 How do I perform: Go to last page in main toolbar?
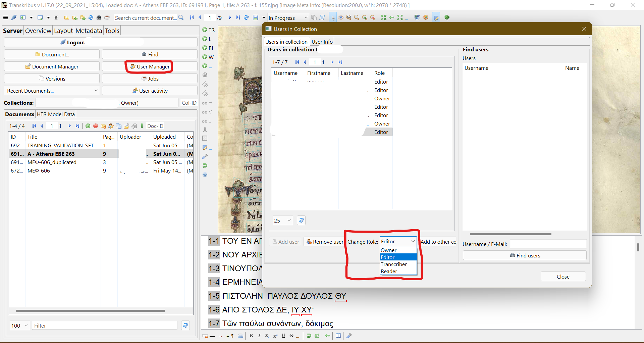pos(238,17)
